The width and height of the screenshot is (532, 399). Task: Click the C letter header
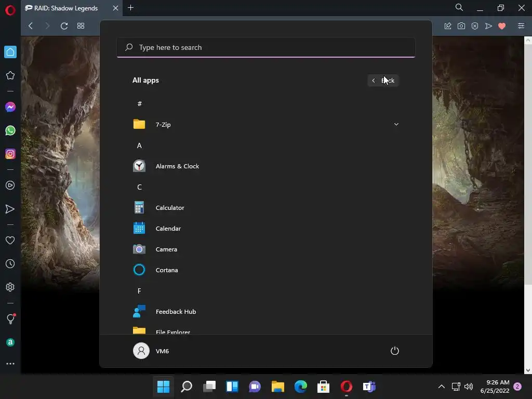139,187
